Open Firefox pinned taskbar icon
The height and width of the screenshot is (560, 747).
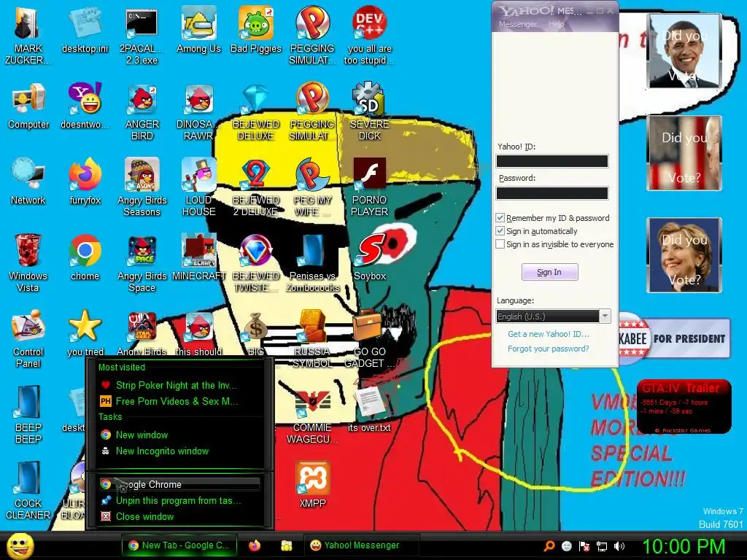pos(255,545)
